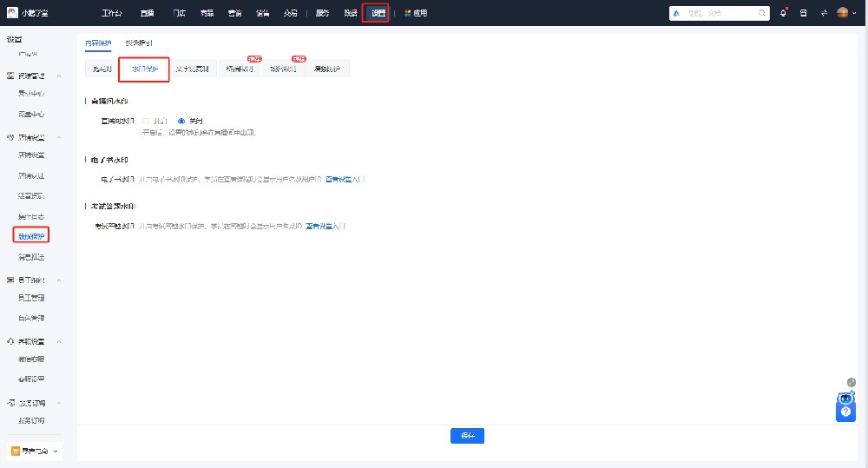Click the orange shop icon at sidebar bottom
The width and height of the screenshot is (868, 468).
point(16,452)
